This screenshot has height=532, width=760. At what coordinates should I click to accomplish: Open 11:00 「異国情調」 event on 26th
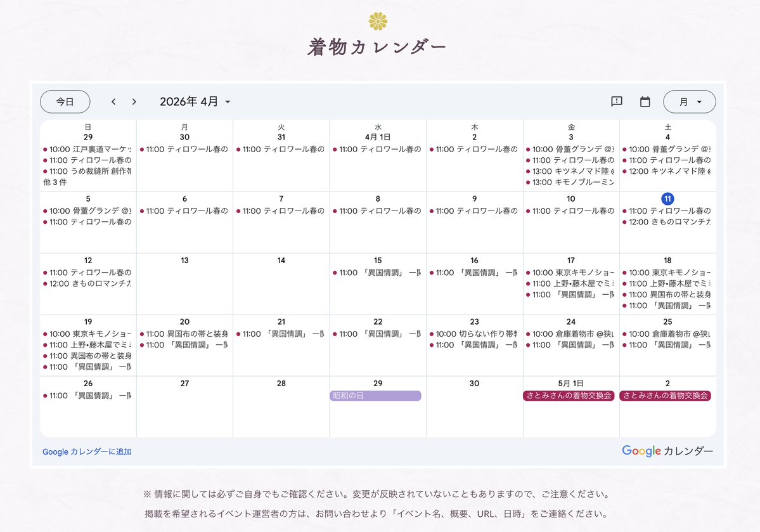(x=87, y=396)
